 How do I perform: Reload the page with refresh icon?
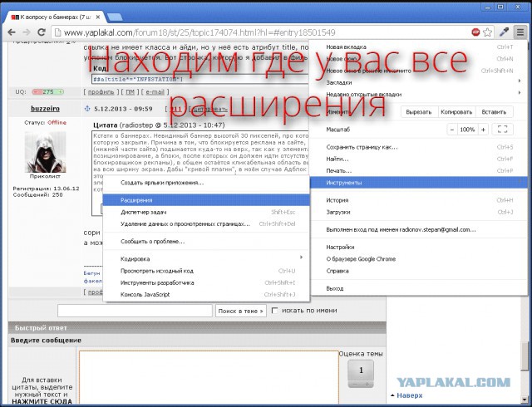coord(42,32)
